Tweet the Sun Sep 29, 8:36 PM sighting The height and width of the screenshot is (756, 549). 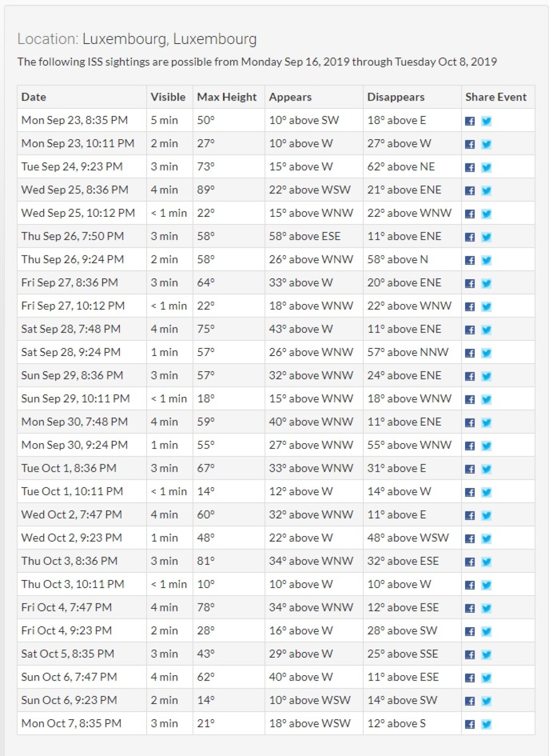click(486, 376)
